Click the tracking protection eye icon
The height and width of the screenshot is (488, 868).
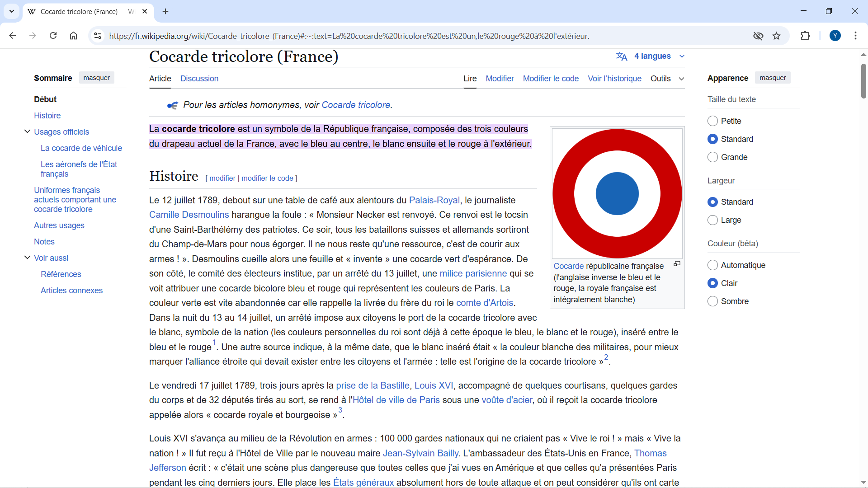pyautogui.click(x=758, y=36)
